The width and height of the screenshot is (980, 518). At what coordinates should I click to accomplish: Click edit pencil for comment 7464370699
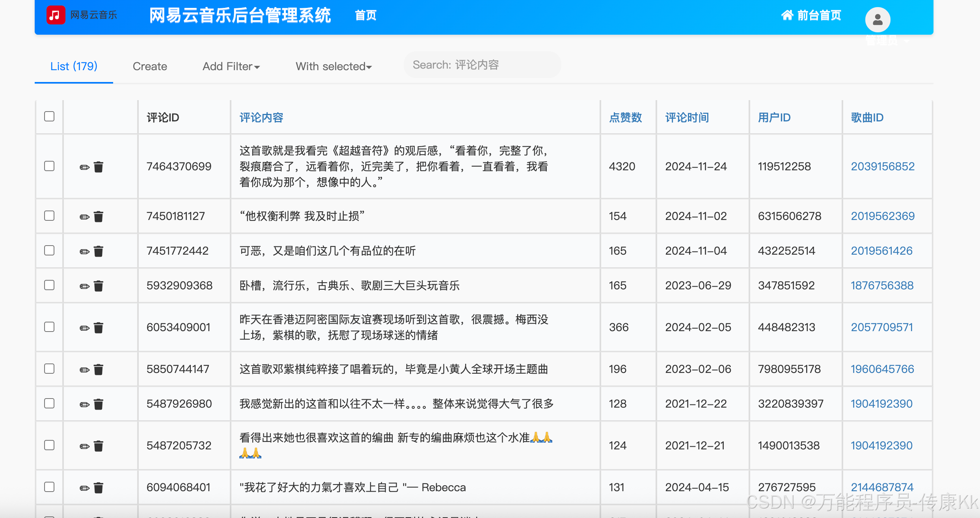coord(84,167)
